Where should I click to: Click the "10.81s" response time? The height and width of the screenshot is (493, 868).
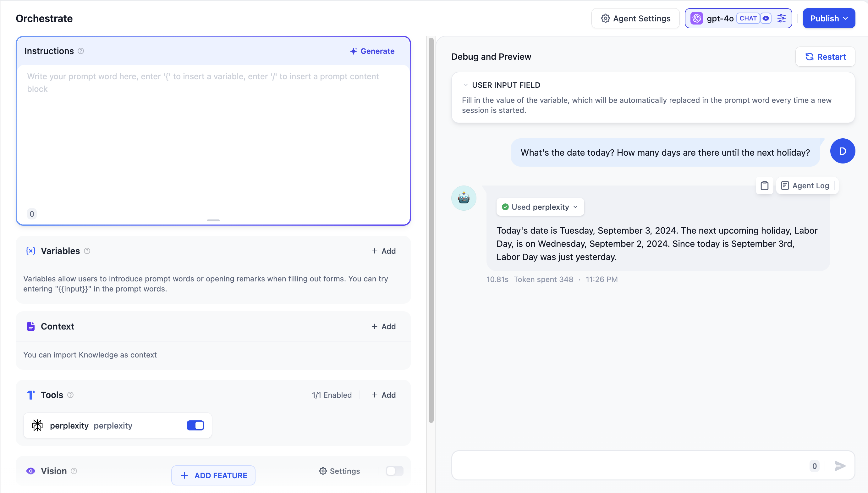pyautogui.click(x=497, y=279)
